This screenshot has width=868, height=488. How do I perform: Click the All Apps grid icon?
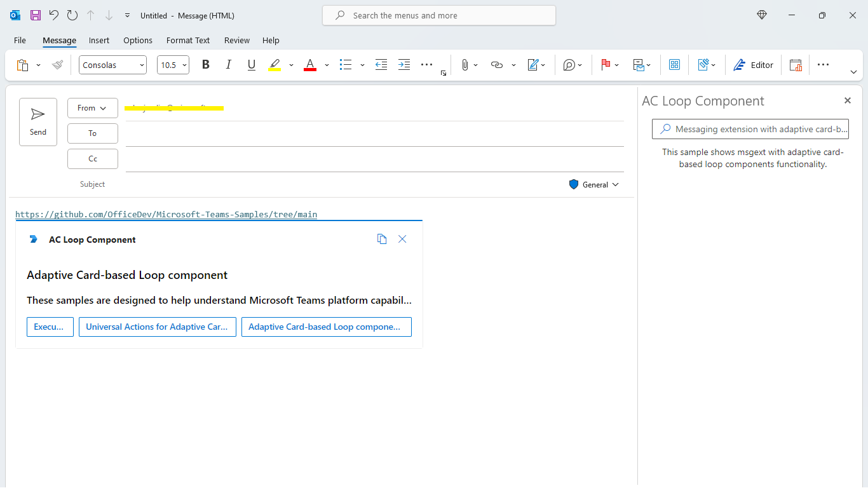pyautogui.click(x=675, y=65)
